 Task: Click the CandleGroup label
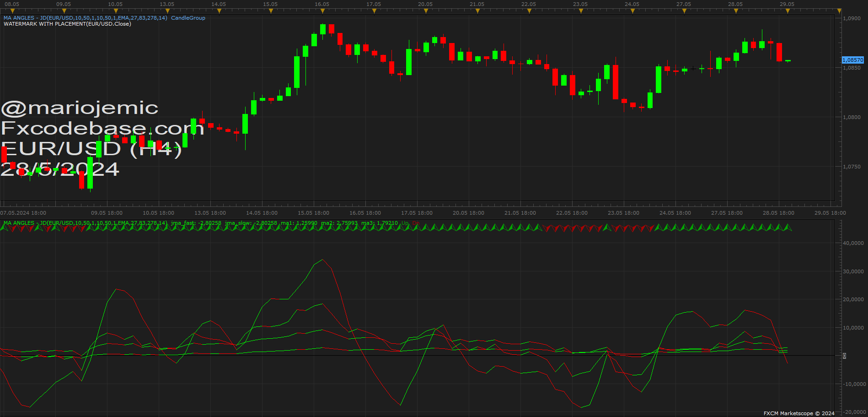(x=188, y=18)
